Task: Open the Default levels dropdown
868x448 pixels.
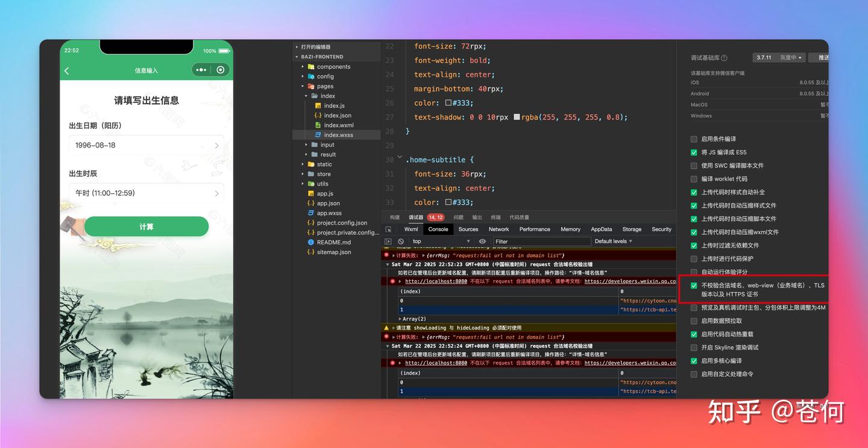Action: click(613, 241)
